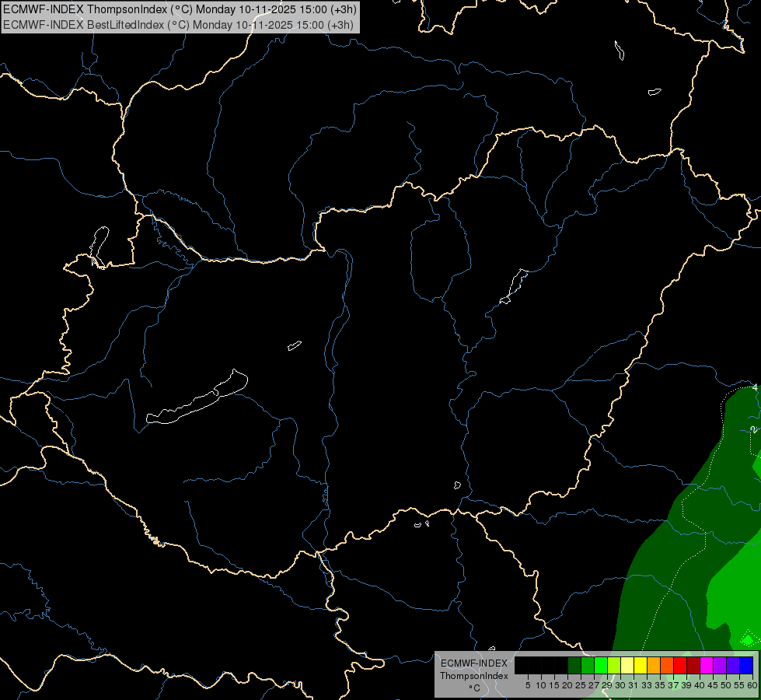Click legend tick value '15'
The height and width of the screenshot is (700, 761).
[x=554, y=685]
